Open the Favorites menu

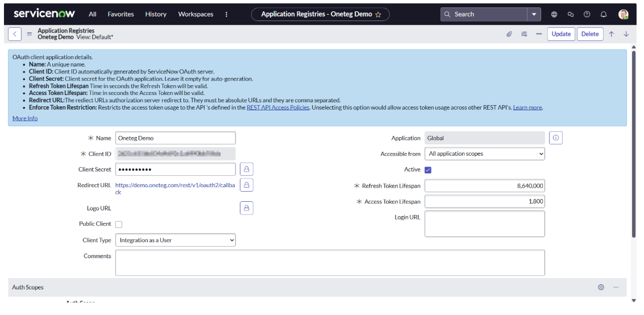pyautogui.click(x=121, y=14)
